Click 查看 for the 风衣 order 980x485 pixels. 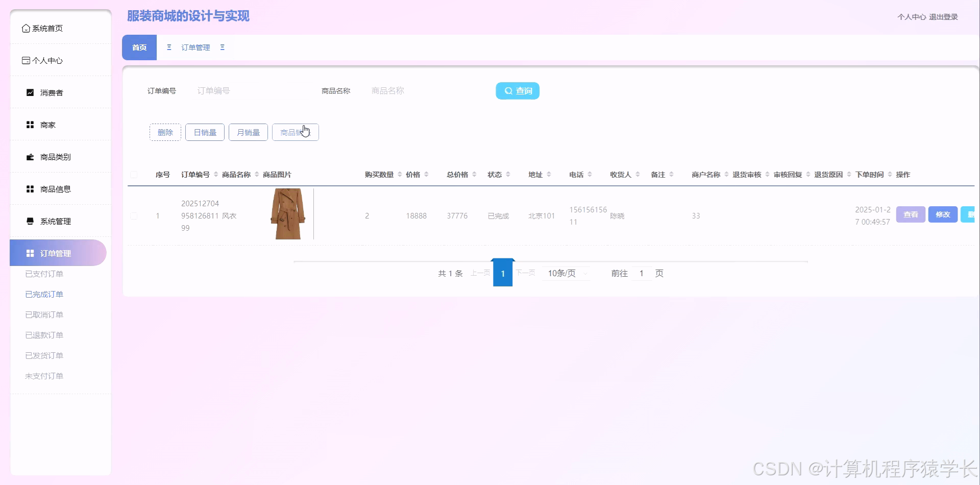(x=911, y=214)
